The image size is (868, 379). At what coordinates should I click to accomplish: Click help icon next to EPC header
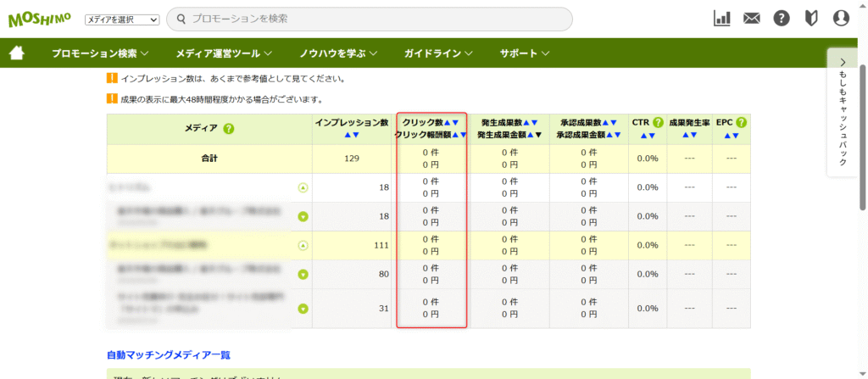741,122
